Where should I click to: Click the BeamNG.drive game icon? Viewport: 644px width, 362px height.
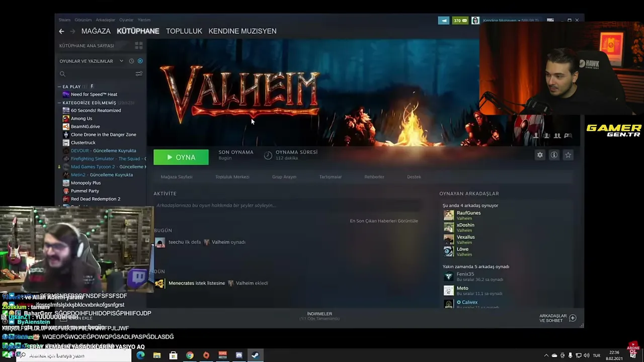coord(66,127)
